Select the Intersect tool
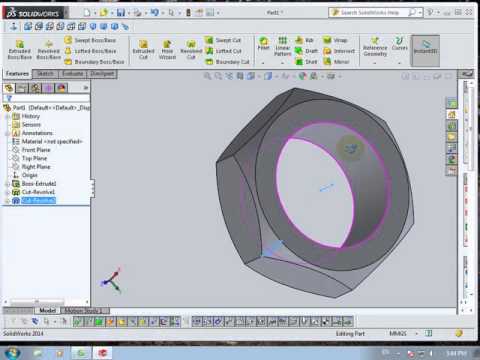Image resolution: width=480 pixels, height=360 pixels. (x=339, y=51)
